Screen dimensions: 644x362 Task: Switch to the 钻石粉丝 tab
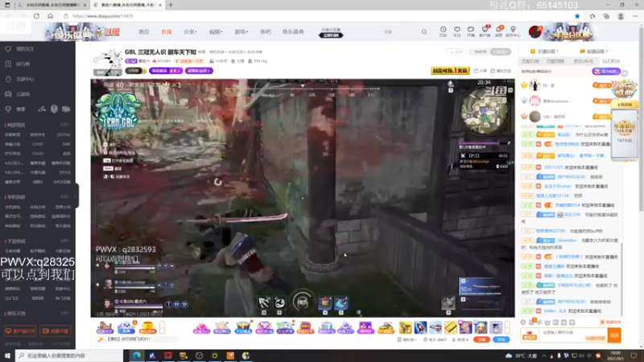pyautogui.click(x=611, y=61)
